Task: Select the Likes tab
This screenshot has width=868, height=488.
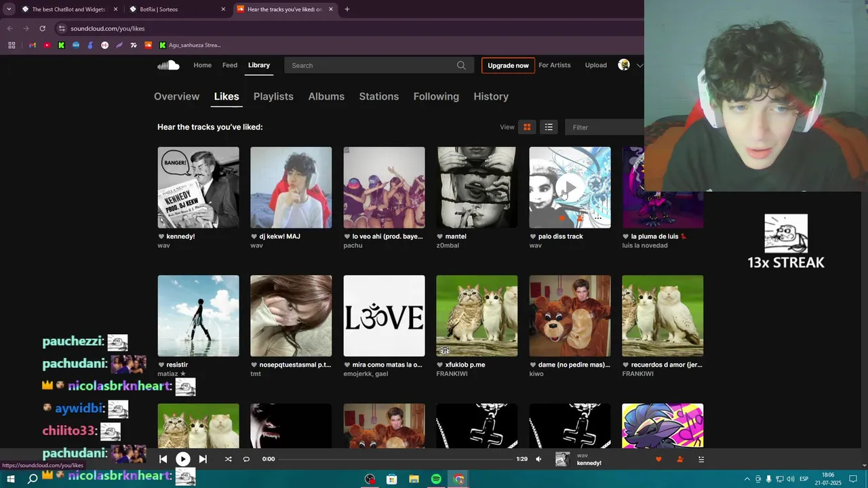Action: click(226, 96)
